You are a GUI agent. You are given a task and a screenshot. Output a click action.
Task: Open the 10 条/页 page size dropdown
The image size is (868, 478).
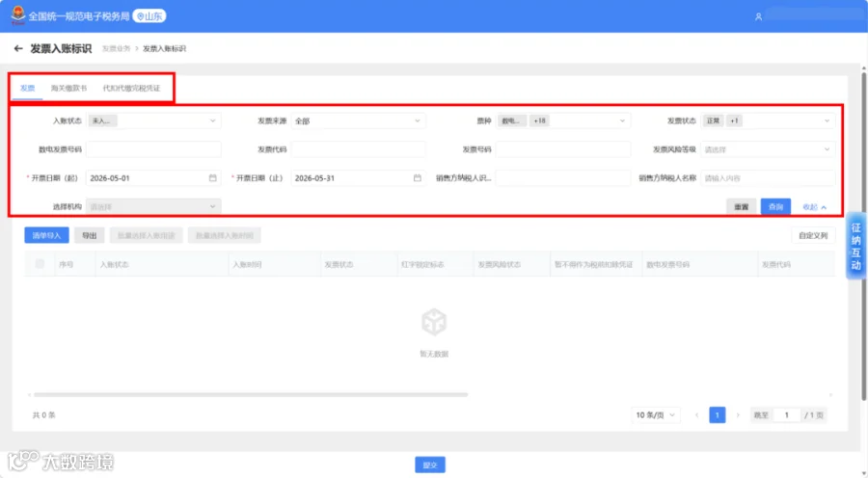point(656,415)
